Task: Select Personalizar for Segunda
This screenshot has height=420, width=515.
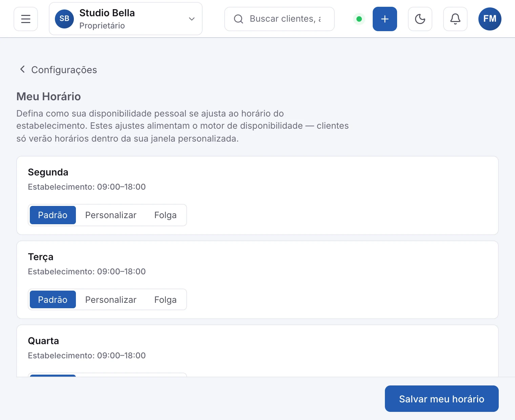Action: [x=111, y=215]
